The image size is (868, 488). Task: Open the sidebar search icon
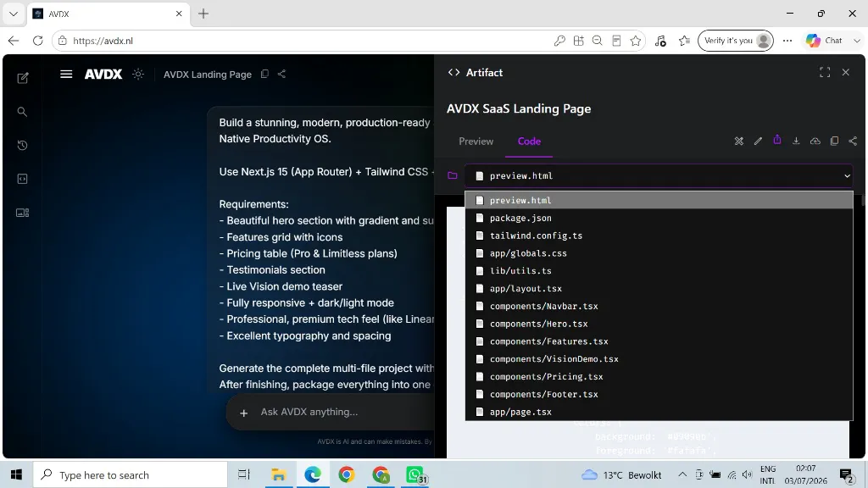[x=22, y=112]
